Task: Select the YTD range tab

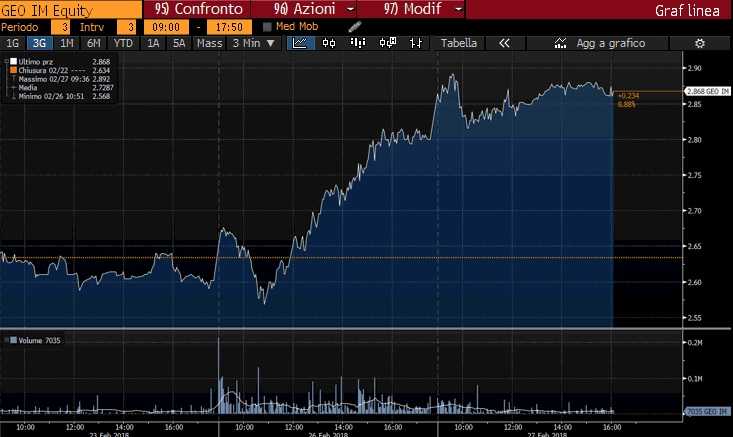Action: point(123,43)
